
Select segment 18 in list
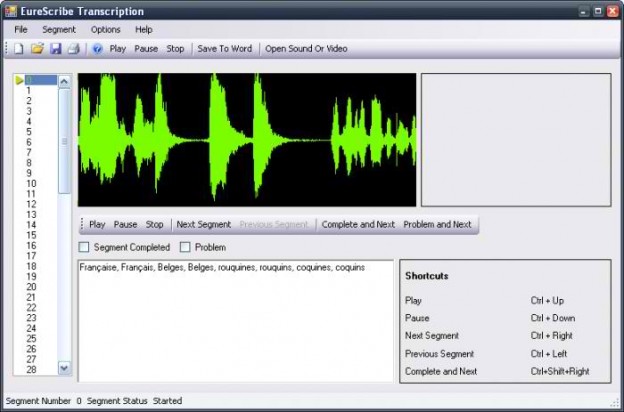[31, 266]
